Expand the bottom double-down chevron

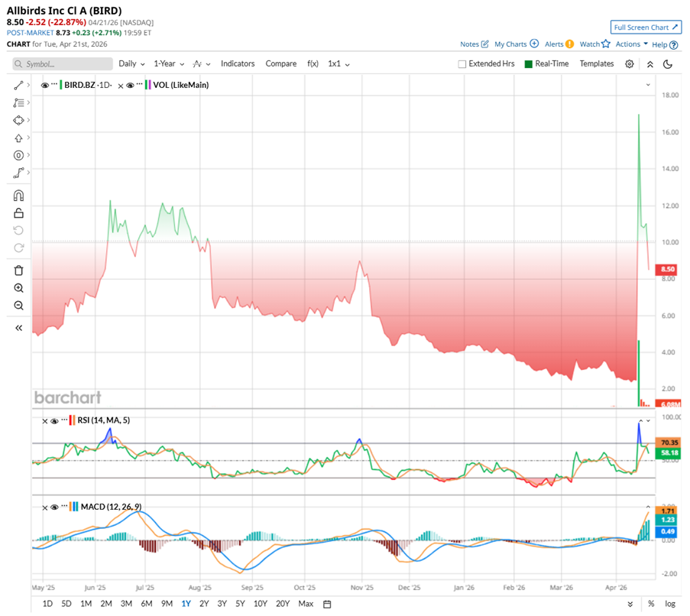pyautogui.click(x=630, y=604)
